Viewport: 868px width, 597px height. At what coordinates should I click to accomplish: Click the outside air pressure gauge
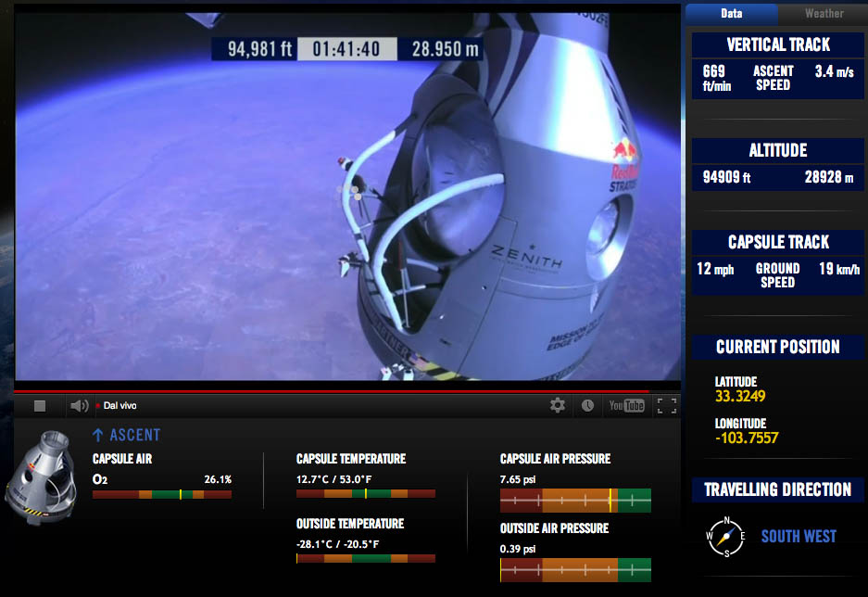tap(575, 570)
